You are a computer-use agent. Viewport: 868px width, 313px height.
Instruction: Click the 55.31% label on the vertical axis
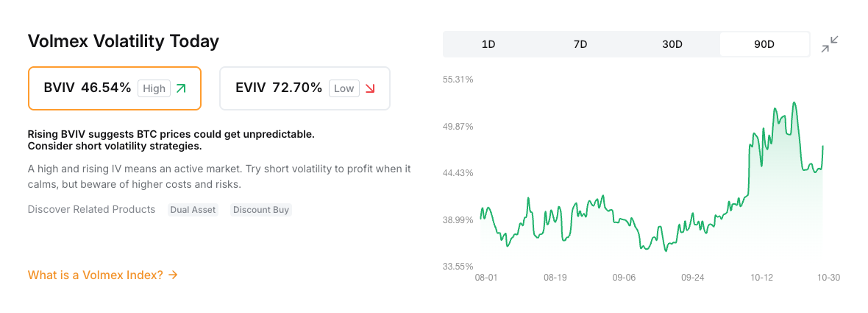tap(458, 79)
